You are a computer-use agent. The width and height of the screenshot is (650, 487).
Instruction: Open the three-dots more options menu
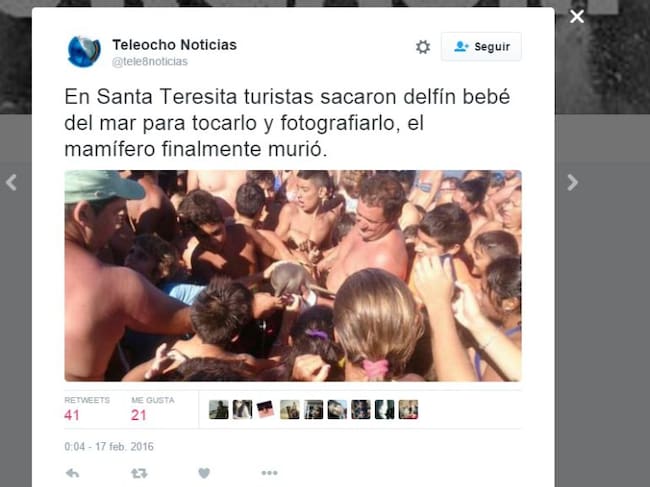click(269, 473)
